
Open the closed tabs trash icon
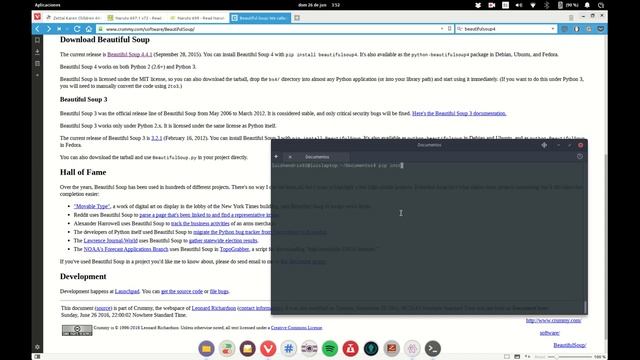[571, 18]
